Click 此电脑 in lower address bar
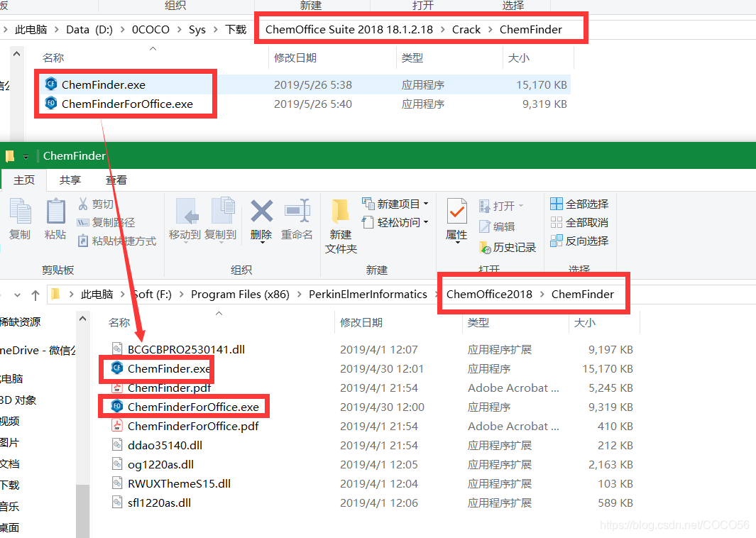 point(97,294)
